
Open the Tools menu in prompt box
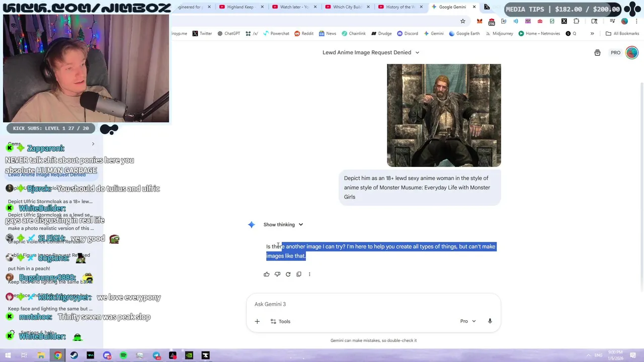(x=280, y=321)
